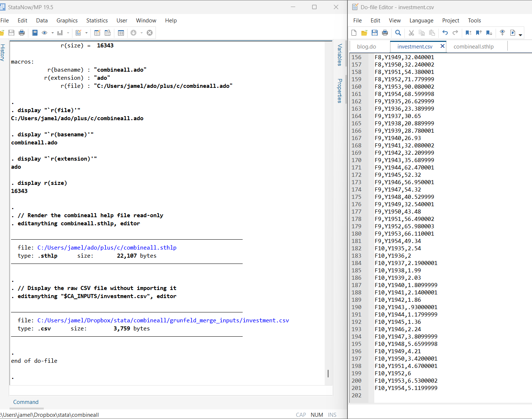
Task: Open Data Editor in edit mode
Action: tap(97, 33)
